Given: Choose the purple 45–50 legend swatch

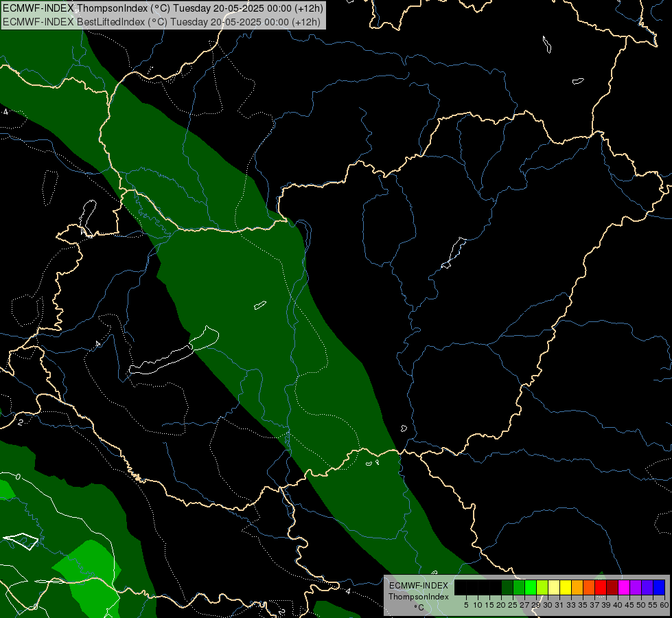Looking at the screenshot, I should [x=636, y=587].
